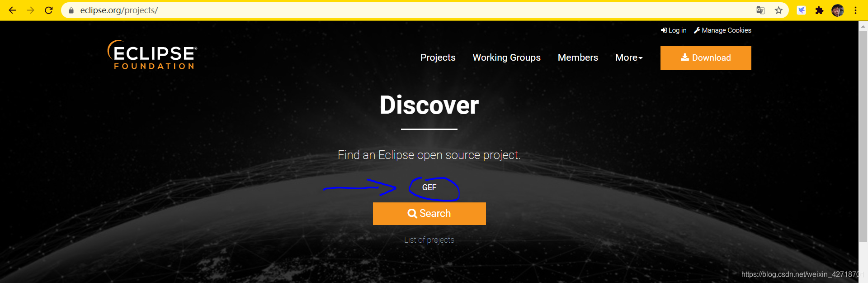
Task: Open the Working Groups menu item
Action: (x=506, y=58)
